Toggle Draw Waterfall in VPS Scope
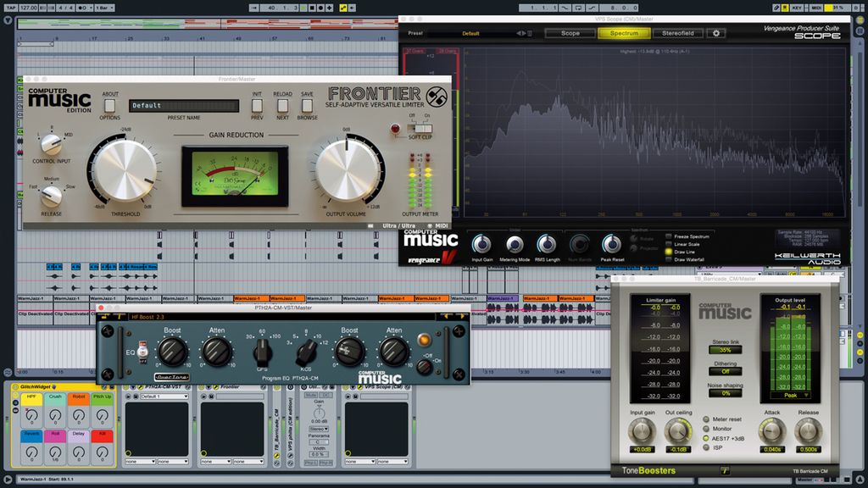 [x=667, y=259]
